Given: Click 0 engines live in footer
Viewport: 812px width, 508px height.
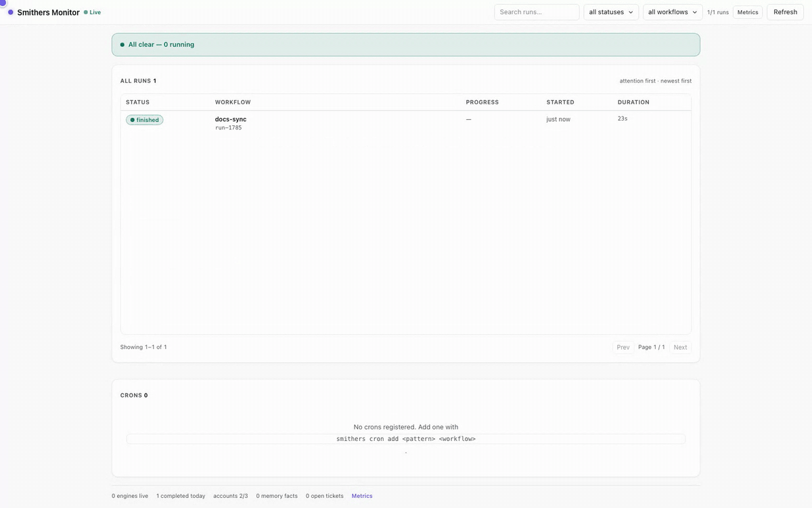Looking at the screenshot, I should [x=130, y=496].
